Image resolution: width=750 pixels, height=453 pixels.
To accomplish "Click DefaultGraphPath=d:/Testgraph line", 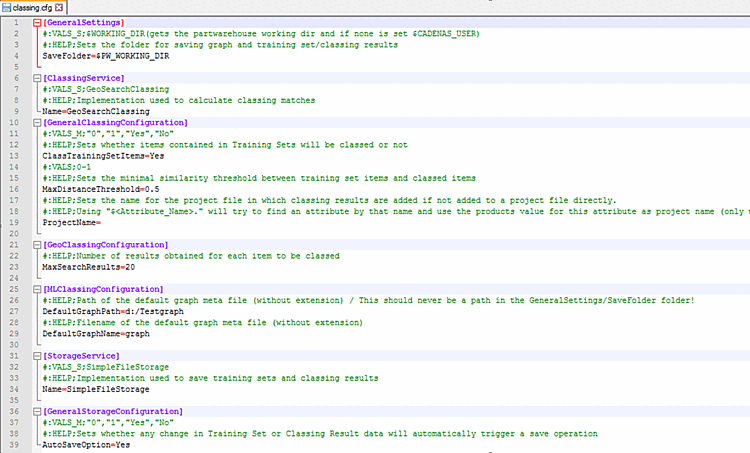I will coord(113,312).
